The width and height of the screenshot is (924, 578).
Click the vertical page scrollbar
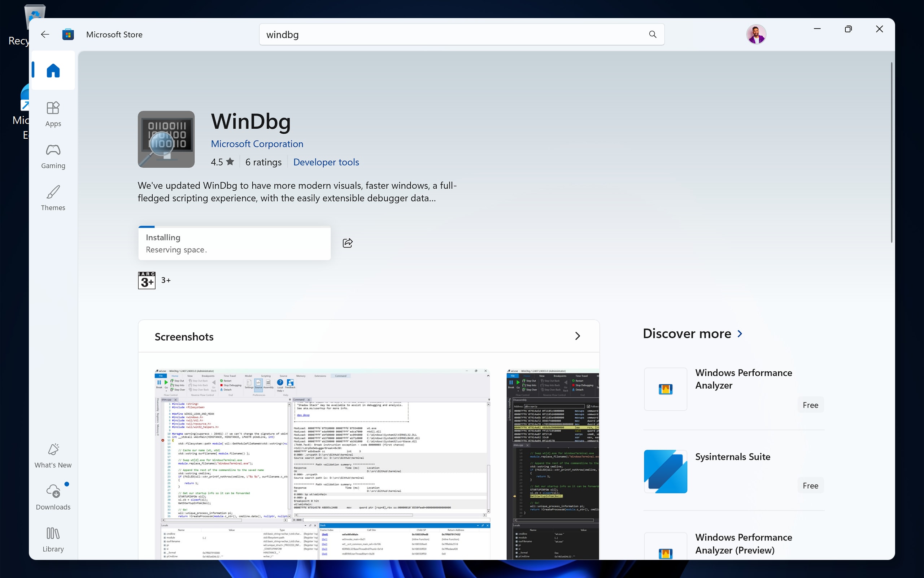[x=892, y=152]
